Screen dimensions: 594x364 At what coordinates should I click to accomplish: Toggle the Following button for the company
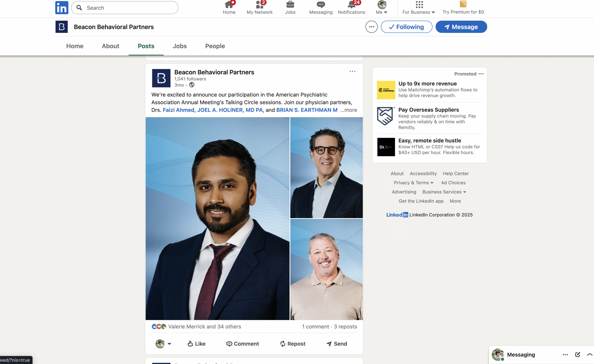pos(407,27)
